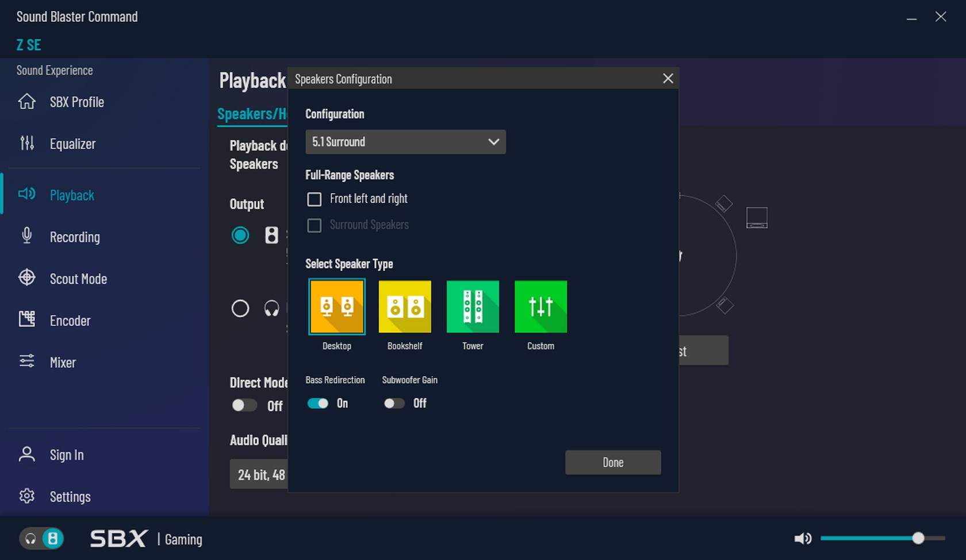Go to Recording section
Screen dimensions: 966x560
pos(75,237)
